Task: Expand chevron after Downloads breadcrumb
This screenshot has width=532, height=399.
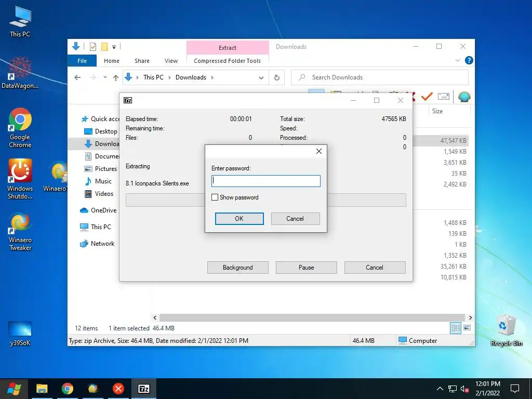Action: 212,78
